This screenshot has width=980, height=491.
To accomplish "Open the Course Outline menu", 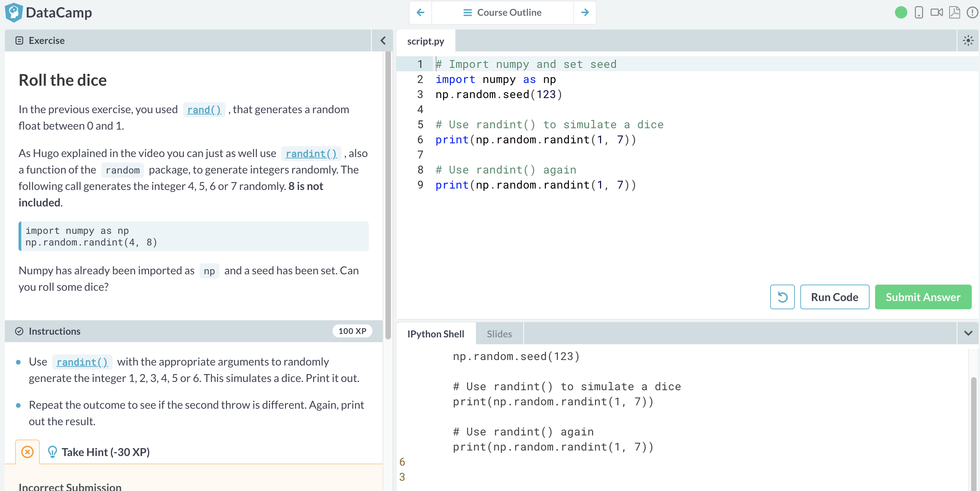I will pyautogui.click(x=502, y=13).
